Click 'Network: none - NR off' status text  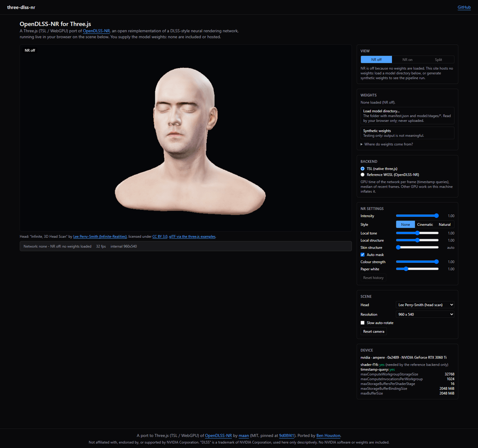(x=57, y=246)
